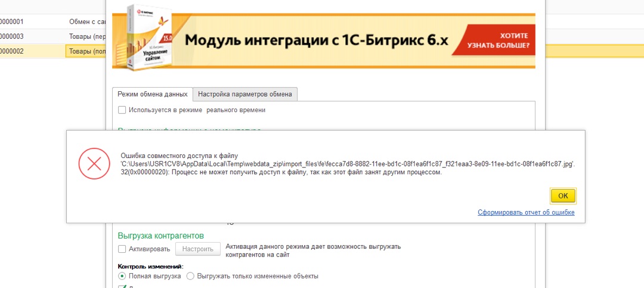644x288 pixels.
Task: Enable 'Используется в режиме реального времени' checkbox
Action: tap(122, 110)
